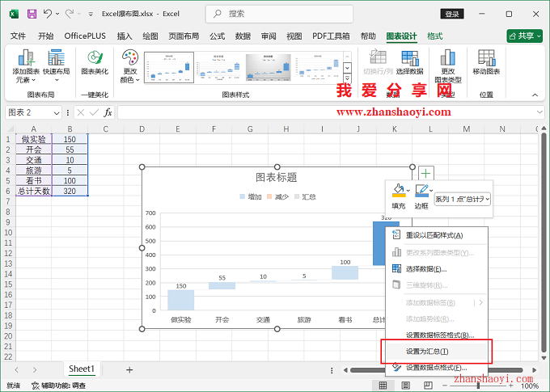Screen dimensions: 550x392
Task: Switch to Page Layout view in status bar
Action: coord(402,386)
